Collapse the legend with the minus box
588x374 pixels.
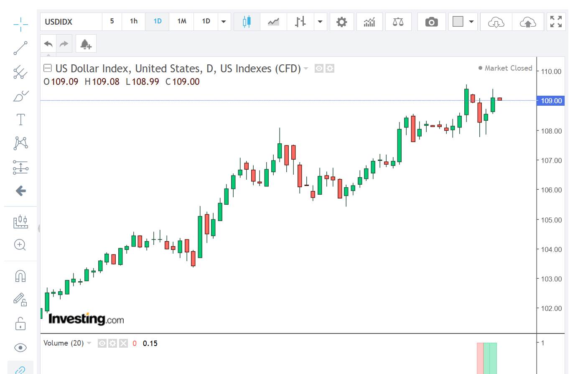[x=48, y=68]
